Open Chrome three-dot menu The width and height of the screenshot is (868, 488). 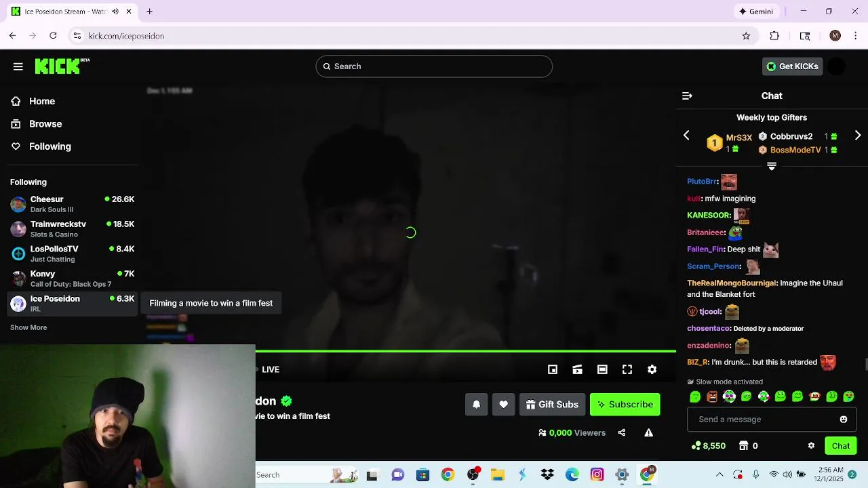tap(855, 36)
